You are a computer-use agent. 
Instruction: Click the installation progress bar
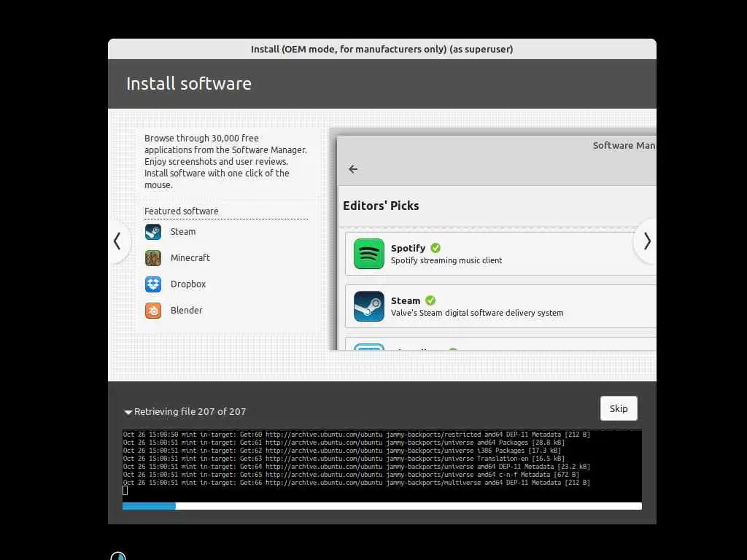tap(382, 506)
